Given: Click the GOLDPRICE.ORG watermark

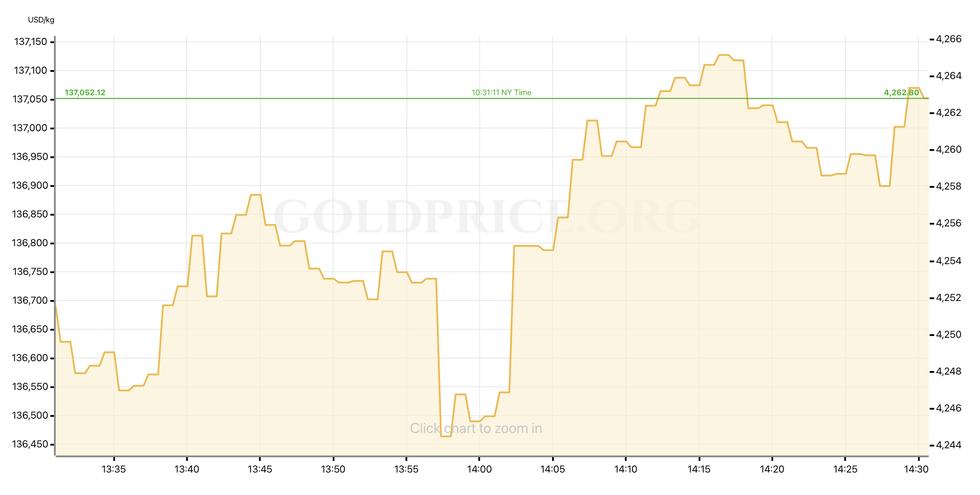Looking at the screenshot, I should pyautogui.click(x=486, y=217).
